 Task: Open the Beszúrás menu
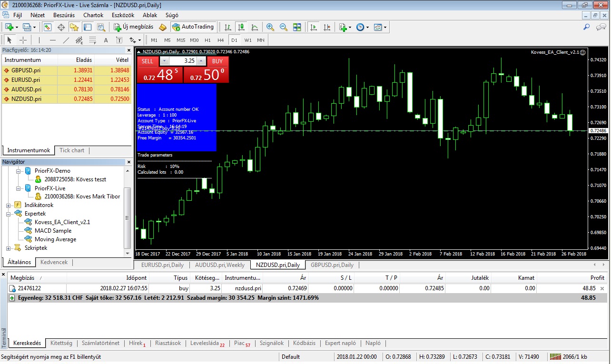click(x=64, y=15)
